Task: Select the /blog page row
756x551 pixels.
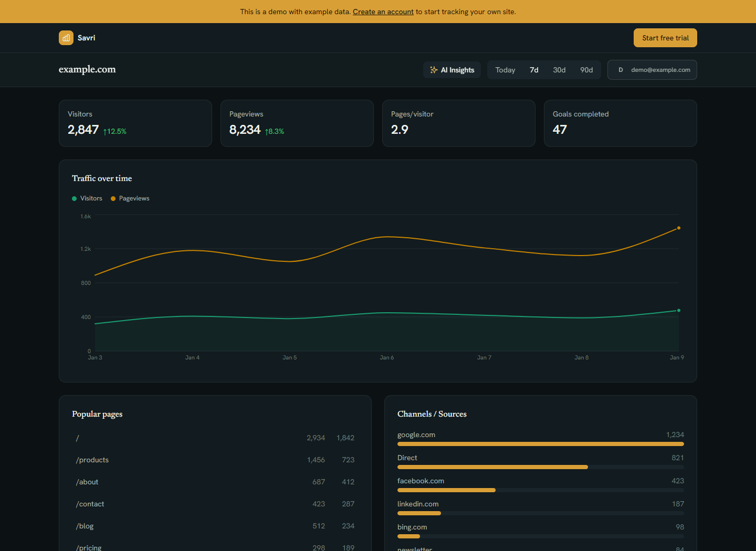Action: [x=215, y=526]
